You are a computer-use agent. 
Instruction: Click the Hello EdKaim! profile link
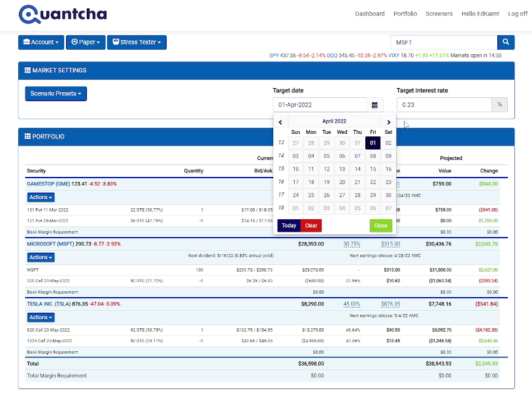(x=480, y=14)
